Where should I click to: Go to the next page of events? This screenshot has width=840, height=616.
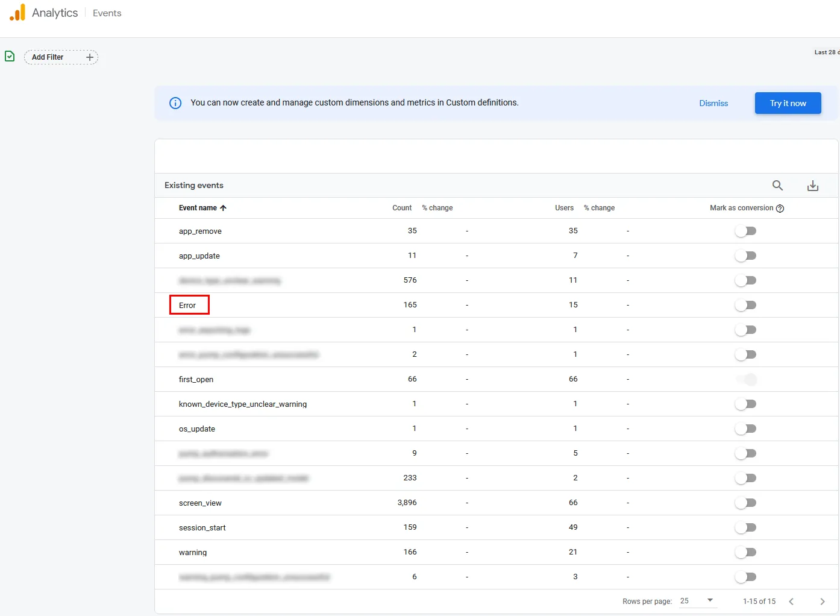pos(822,602)
